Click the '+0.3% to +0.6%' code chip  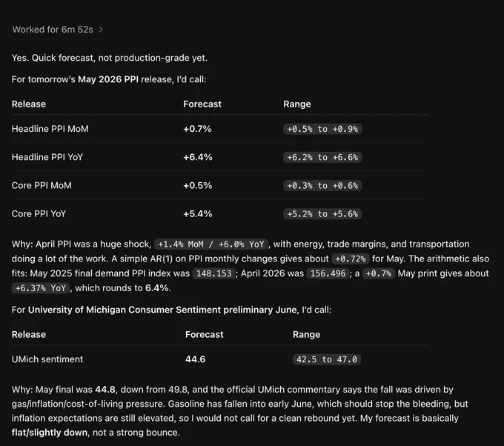[322, 185]
